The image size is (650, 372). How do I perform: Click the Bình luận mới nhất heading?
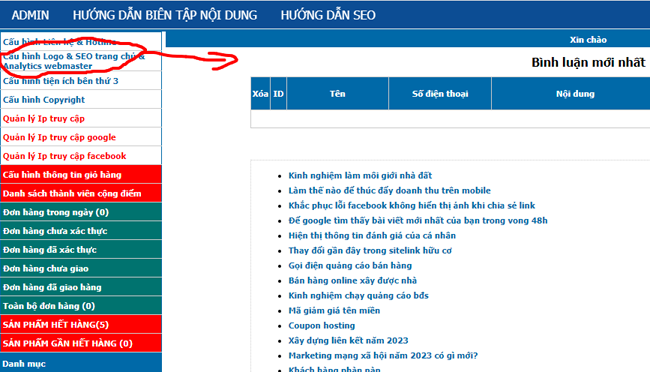[x=588, y=63]
